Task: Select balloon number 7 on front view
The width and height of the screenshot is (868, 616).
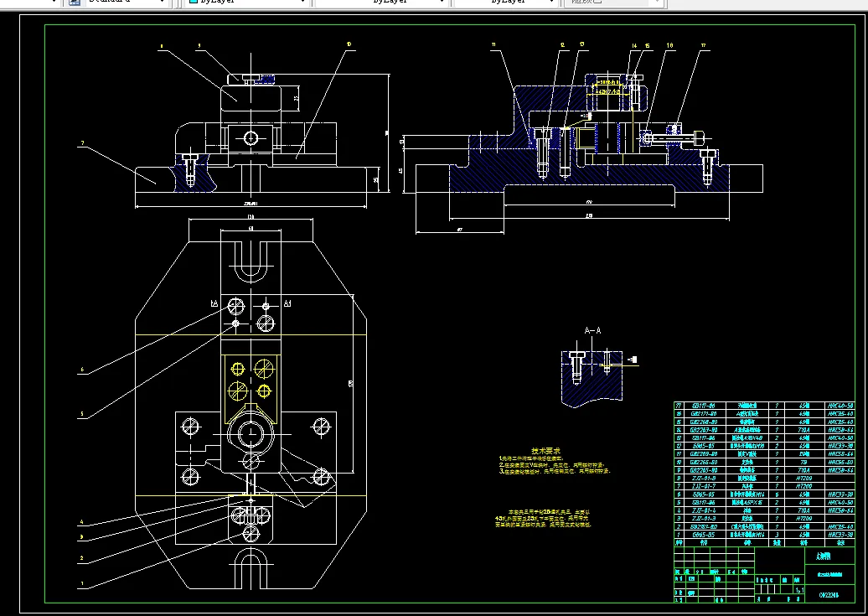Action: [82, 143]
